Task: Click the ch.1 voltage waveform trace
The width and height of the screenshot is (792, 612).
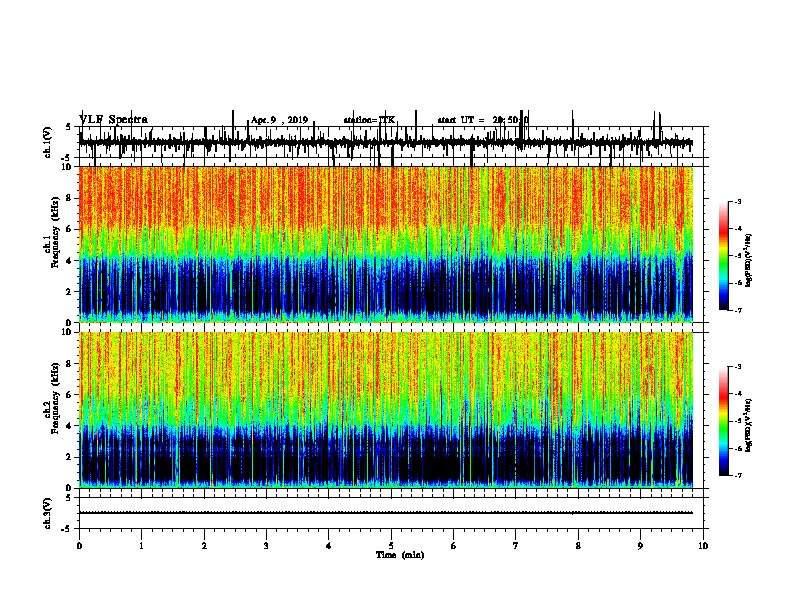Action: (386, 142)
